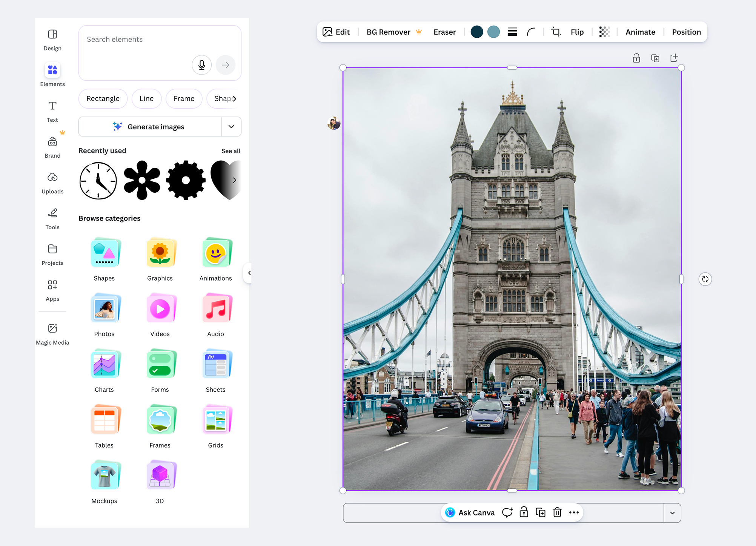Open the Uploads panel
The height and width of the screenshot is (546, 756).
tap(52, 182)
